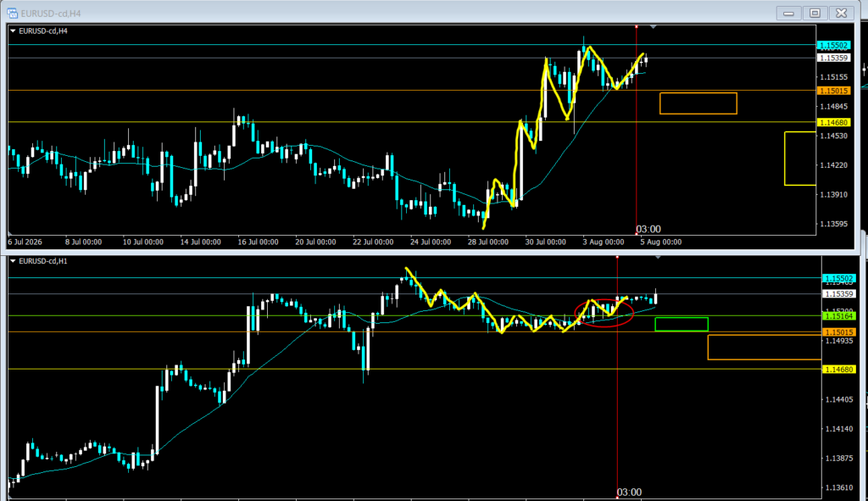The height and width of the screenshot is (501, 868).
Task: Click the 03:00 vertical line label on H1
Action: [x=630, y=493]
